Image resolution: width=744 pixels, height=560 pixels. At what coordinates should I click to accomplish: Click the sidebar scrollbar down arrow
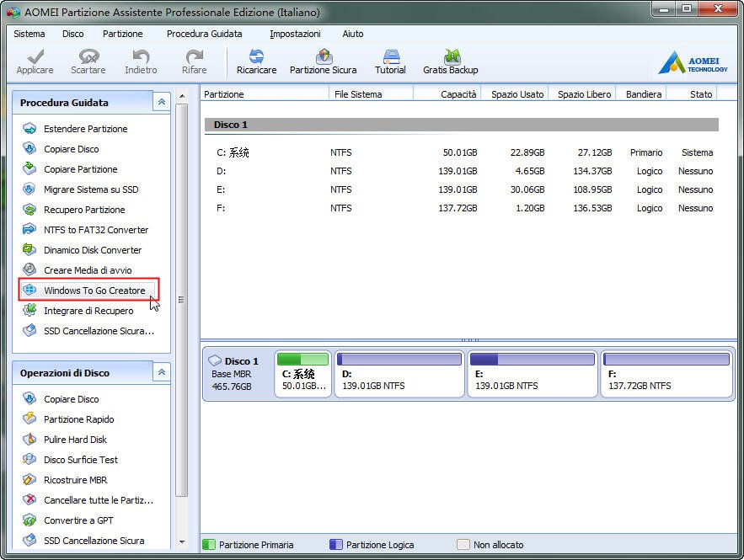pyautogui.click(x=182, y=541)
